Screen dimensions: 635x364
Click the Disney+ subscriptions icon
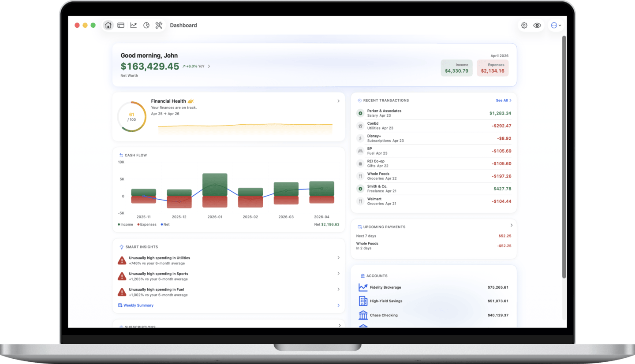tap(360, 138)
